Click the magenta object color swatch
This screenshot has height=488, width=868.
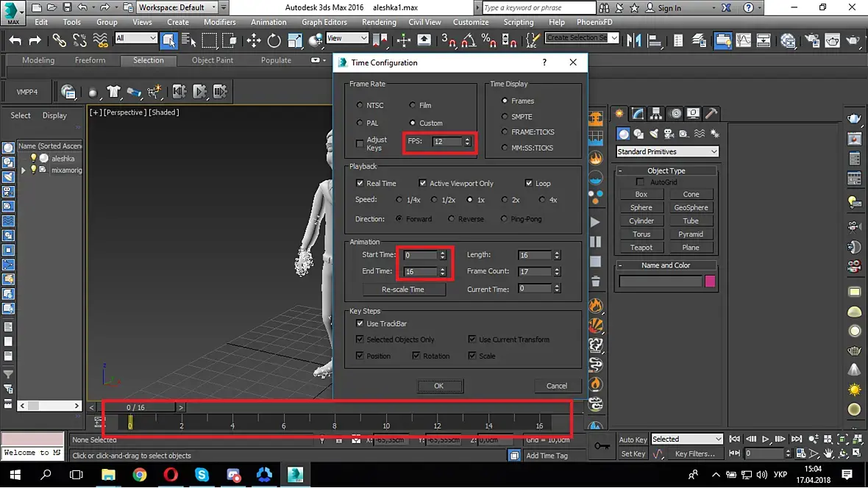pyautogui.click(x=710, y=281)
